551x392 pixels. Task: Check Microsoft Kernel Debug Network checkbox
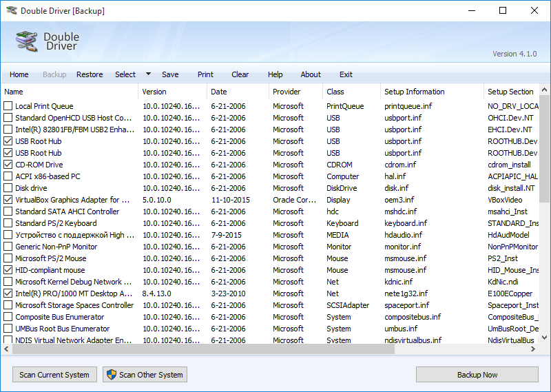[8, 282]
